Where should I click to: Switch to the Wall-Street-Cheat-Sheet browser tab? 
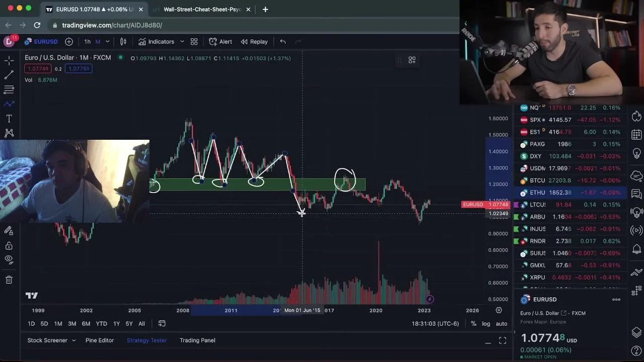tap(202, 9)
